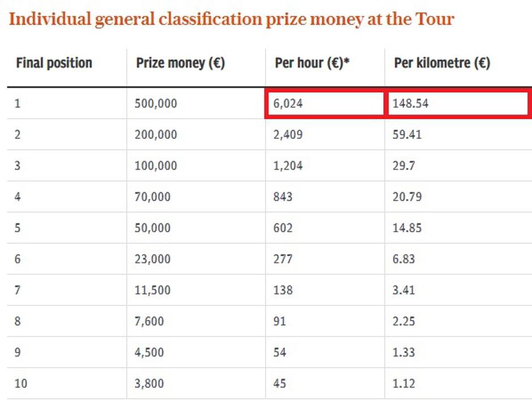Screen dimensions: 532x401
Task: Click the Final position column header
Action: pos(54,63)
